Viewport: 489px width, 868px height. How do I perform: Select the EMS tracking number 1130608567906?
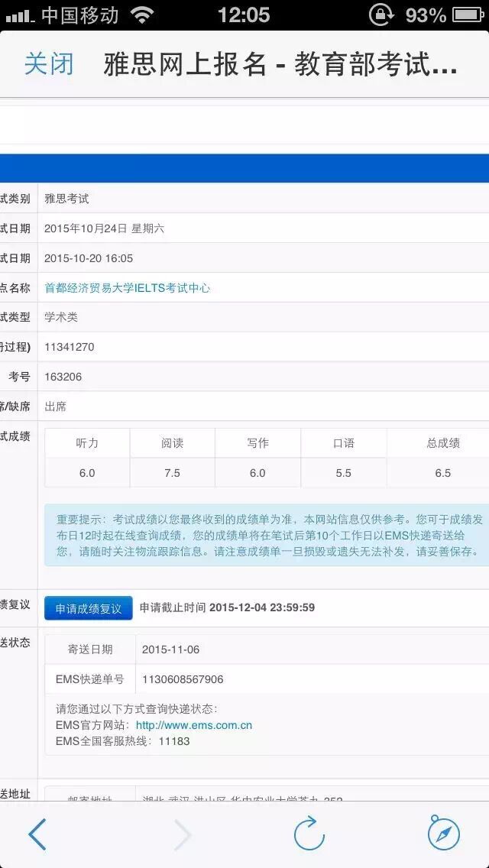[x=183, y=679]
